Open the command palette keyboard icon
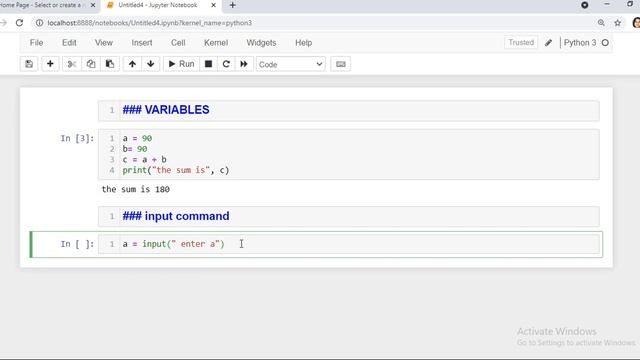 pyautogui.click(x=340, y=64)
